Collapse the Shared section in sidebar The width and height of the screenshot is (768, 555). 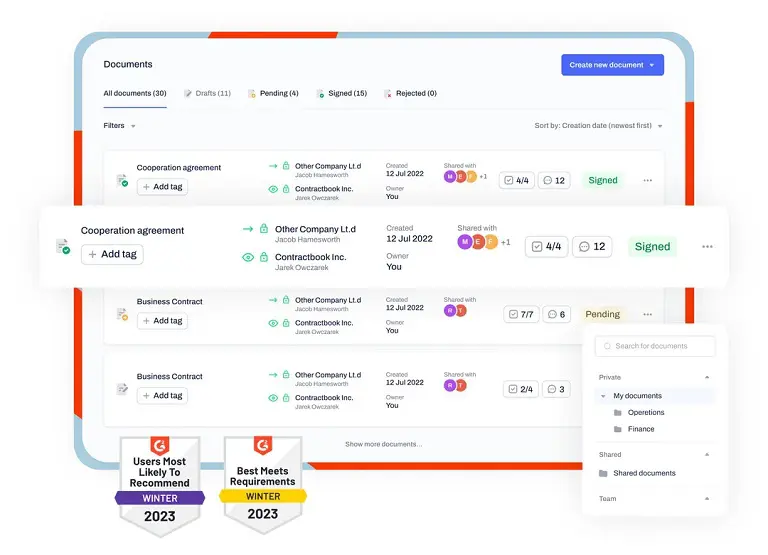[707, 455]
